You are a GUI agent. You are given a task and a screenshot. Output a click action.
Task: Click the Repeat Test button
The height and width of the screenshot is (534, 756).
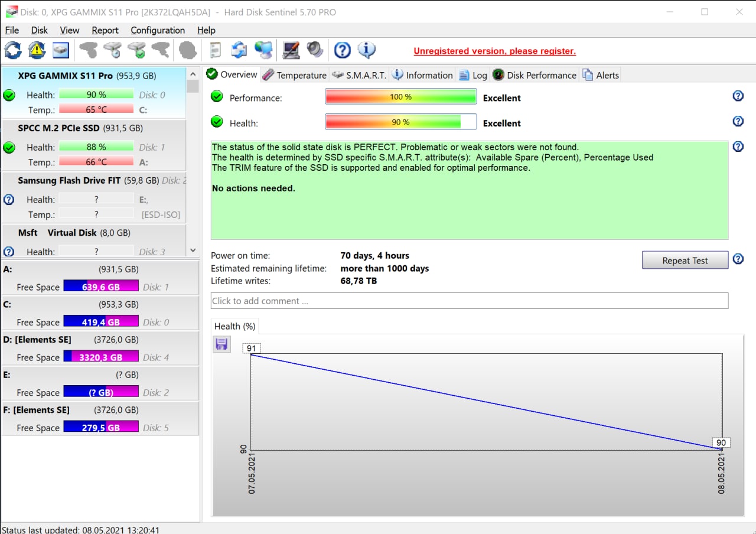[x=685, y=261]
